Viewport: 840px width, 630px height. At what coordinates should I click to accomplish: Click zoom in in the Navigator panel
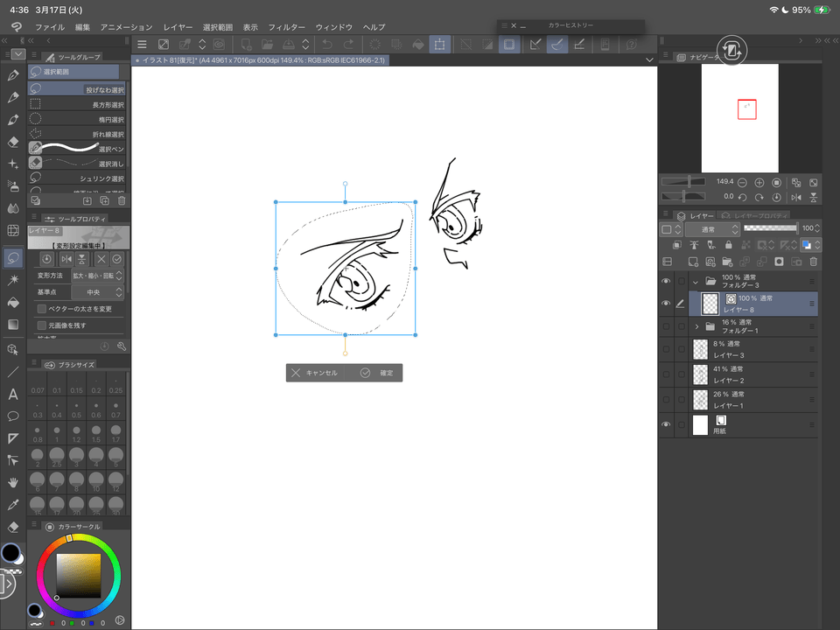click(759, 183)
